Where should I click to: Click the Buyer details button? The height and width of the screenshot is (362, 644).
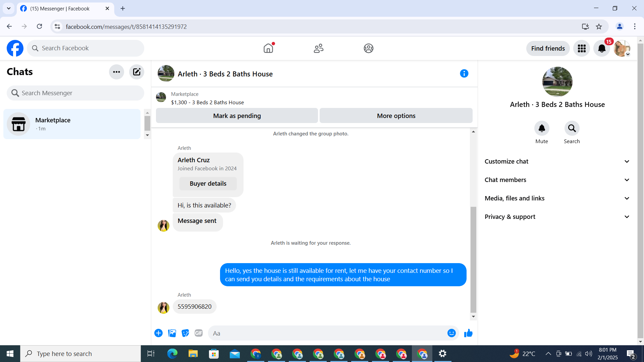pos(208,184)
